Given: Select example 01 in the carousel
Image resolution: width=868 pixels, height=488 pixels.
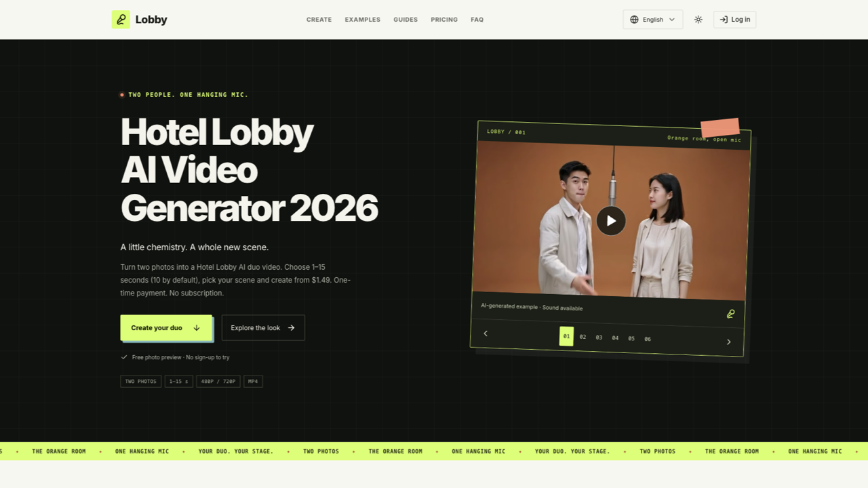Looking at the screenshot, I should click(x=566, y=336).
